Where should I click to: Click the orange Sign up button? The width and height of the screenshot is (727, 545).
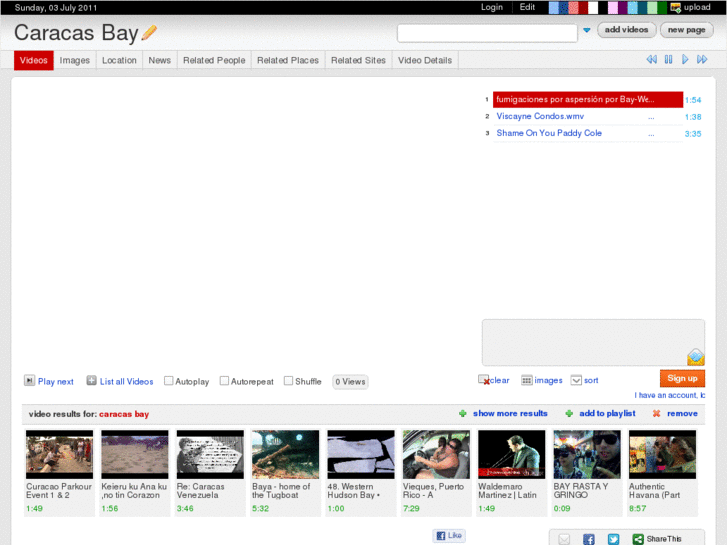coord(682,378)
